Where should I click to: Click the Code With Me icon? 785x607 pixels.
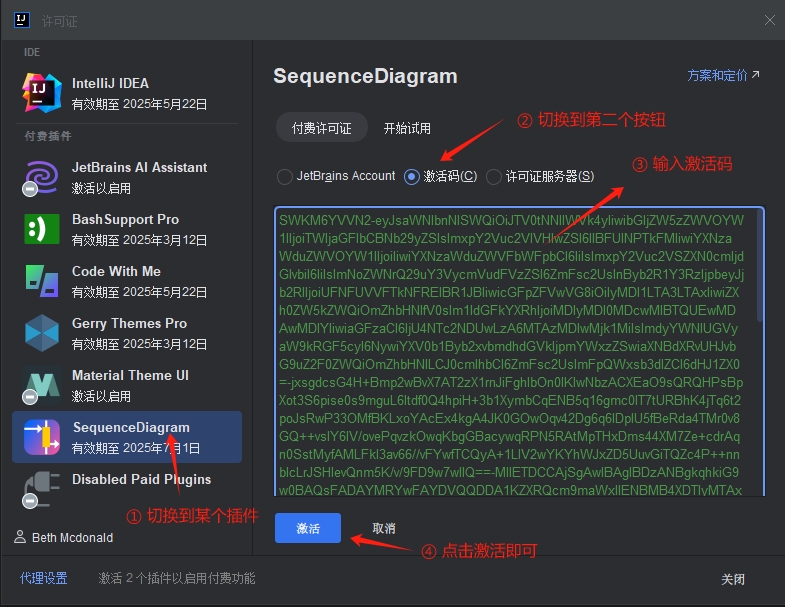point(42,281)
